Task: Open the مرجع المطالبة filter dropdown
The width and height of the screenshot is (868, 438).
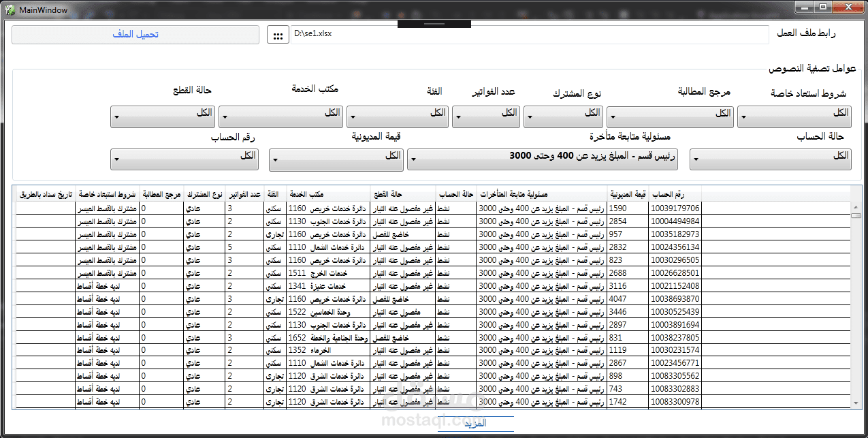Action: click(x=671, y=116)
